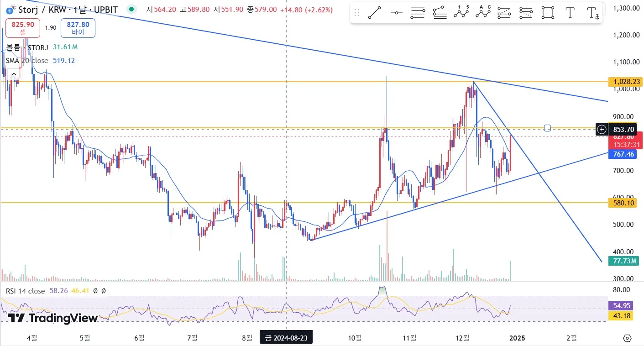Select the horizontal line drawing tool
Image resolution: width=644 pixels, height=346 pixels.
(397, 13)
